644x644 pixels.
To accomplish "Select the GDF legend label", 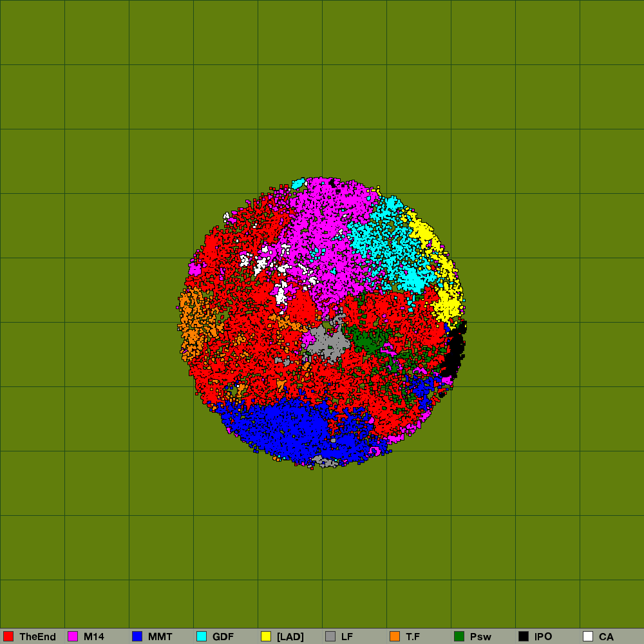I will pyautogui.click(x=223, y=637).
